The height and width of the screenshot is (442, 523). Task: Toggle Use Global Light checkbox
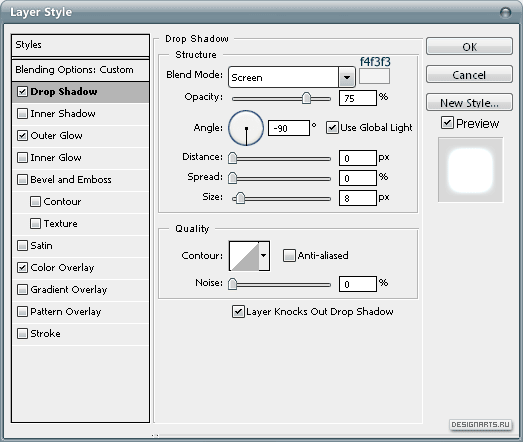(332, 128)
